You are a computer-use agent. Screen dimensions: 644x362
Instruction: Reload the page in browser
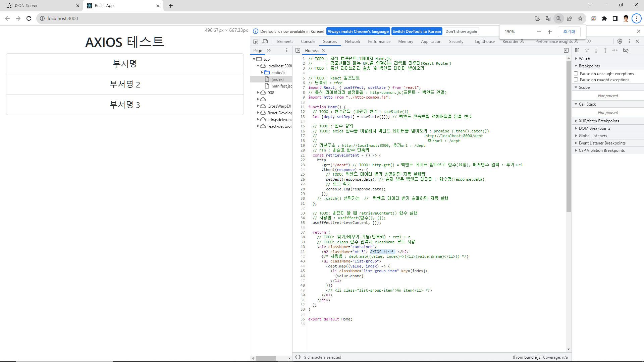point(29,18)
